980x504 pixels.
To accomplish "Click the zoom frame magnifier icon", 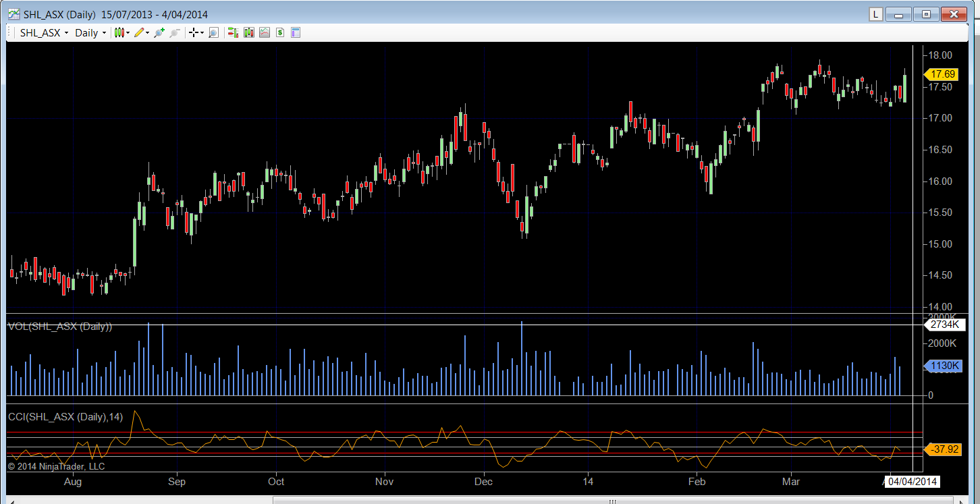I will [x=213, y=32].
